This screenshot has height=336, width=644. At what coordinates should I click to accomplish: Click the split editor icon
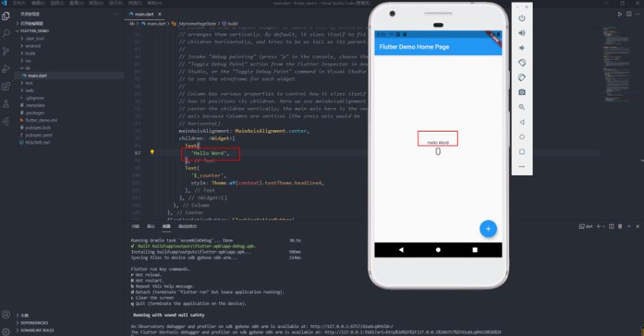[629, 14]
